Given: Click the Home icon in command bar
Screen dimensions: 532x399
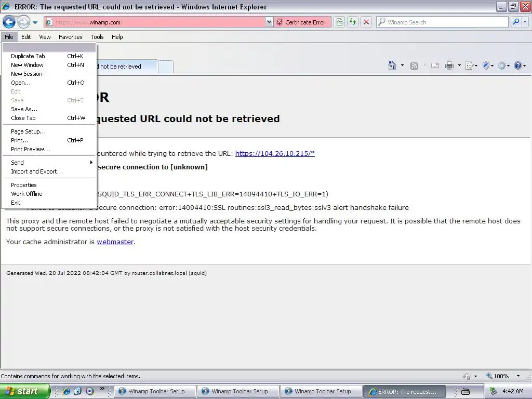Looking at the screenshot, I should (392, 65).
